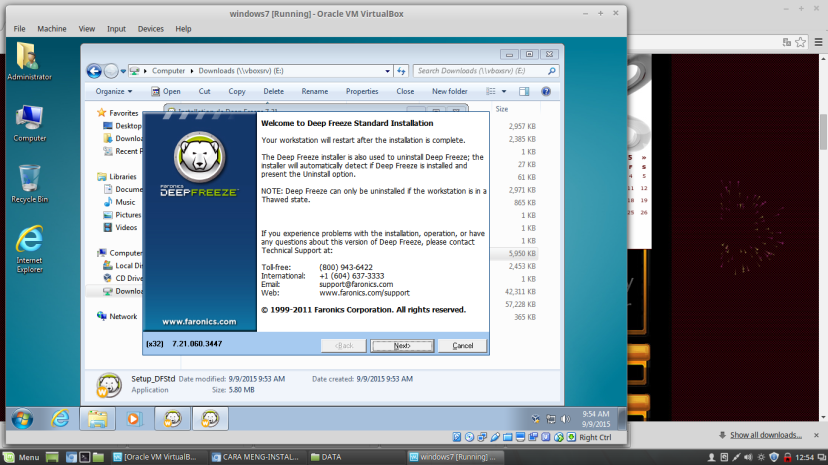Select Network in navigation pane
This screenshot has width=828, height=465.
pyautogui.click(x=117, y=316)
